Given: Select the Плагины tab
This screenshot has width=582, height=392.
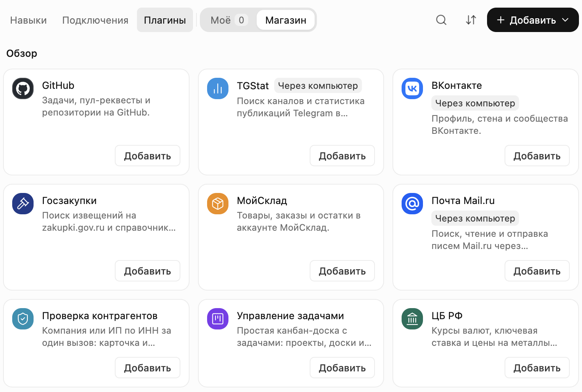Looking at the screenshot, I should (165, 20).
